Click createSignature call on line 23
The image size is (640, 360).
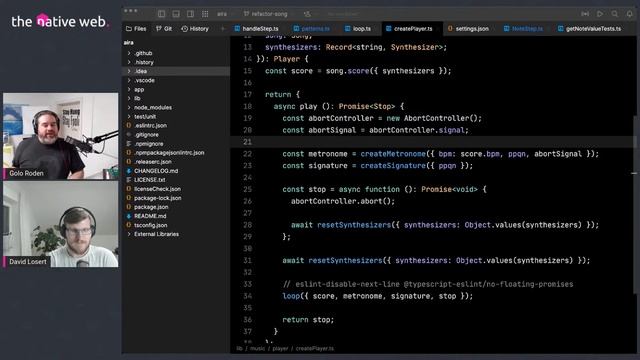393,166
